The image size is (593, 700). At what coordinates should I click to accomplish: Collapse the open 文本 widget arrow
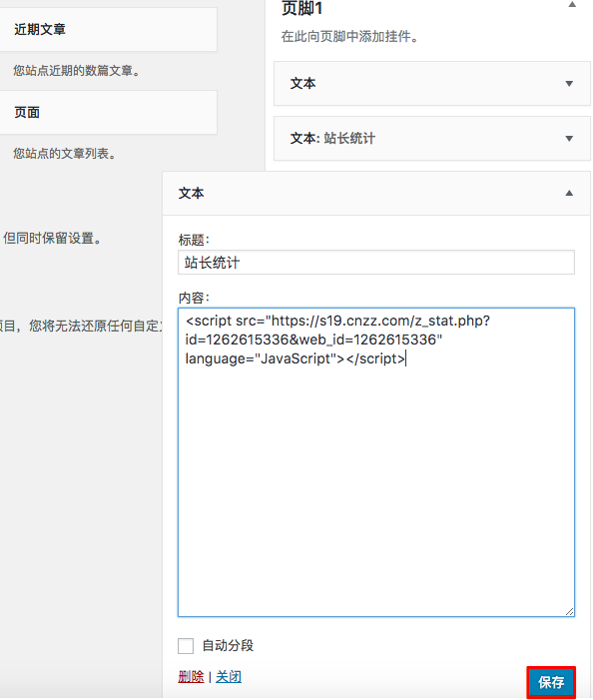point(569,194)
